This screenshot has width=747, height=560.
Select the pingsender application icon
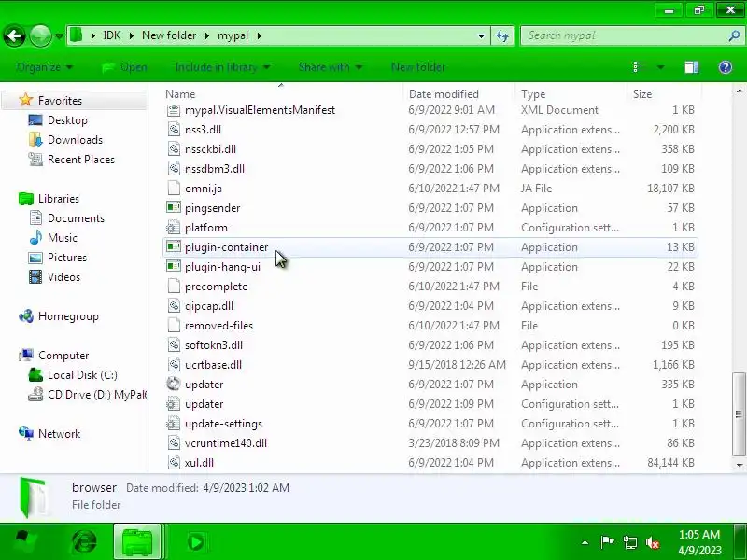click(174, 207)
